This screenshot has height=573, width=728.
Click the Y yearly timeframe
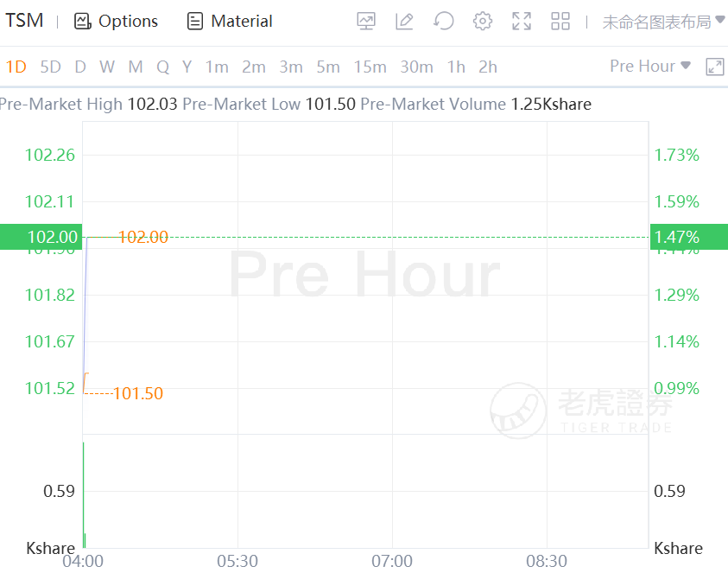coord(187,67)
